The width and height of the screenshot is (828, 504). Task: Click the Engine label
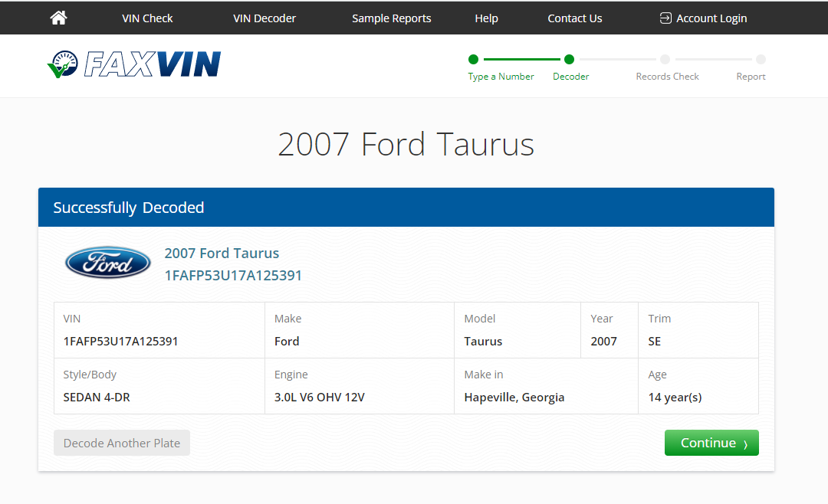291,375
